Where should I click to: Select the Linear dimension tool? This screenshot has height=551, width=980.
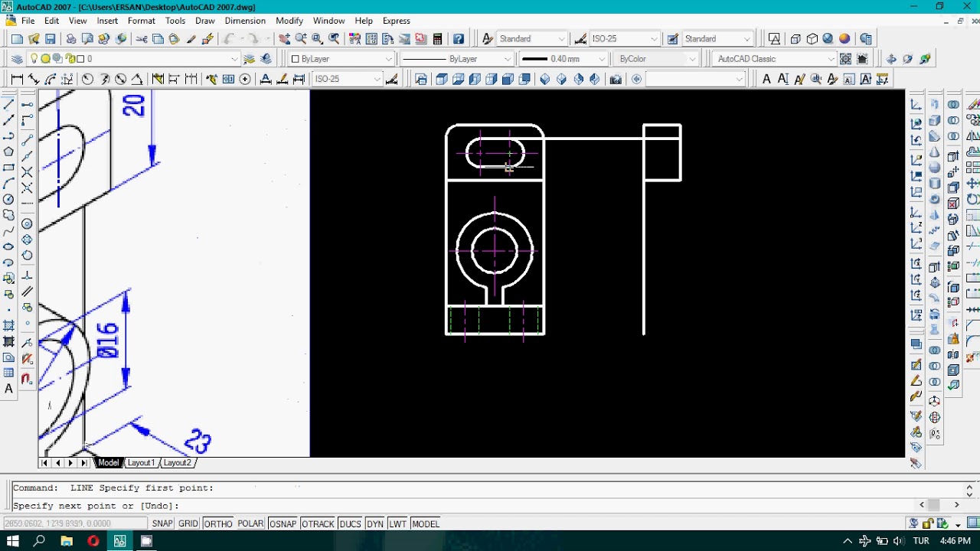click(17, 79)
